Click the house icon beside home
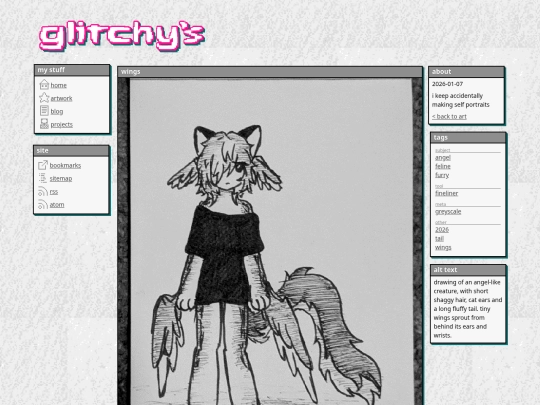Viewport: 540px width, 405px height. 44,84
